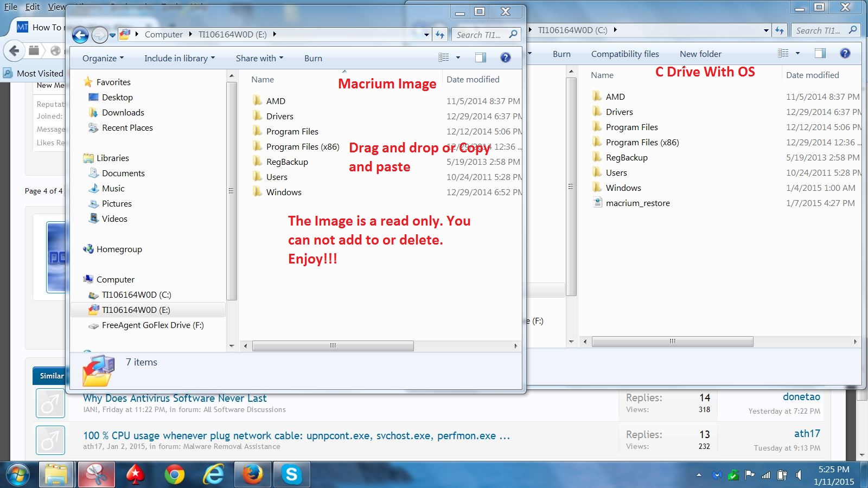This screenshot has height=488, width=868.
Task: Click the C: file list horizontal scrollbar
Action: click(672, 341)
